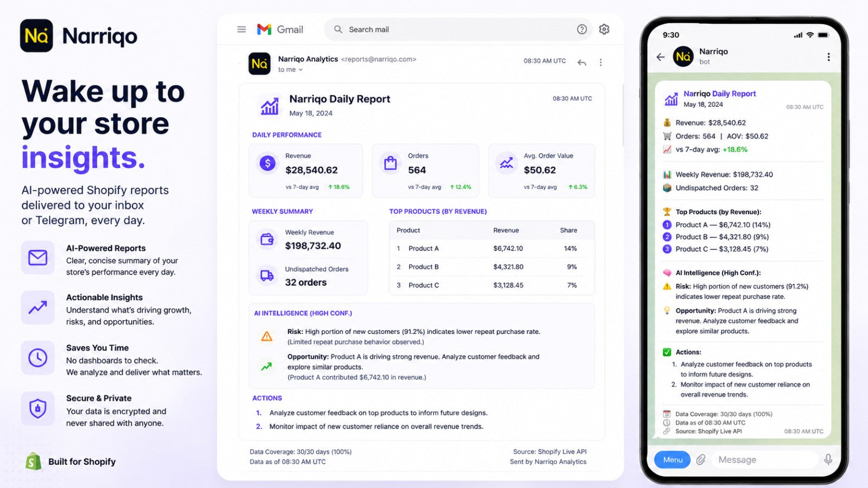Screen dimensions: 868x488
Task: Expand the 'to me' recipient details
Action: pos(290,69)
